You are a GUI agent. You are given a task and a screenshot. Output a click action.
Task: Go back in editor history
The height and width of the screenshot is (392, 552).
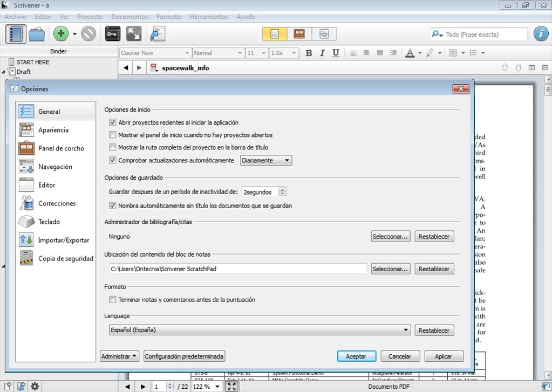[126, 67]
